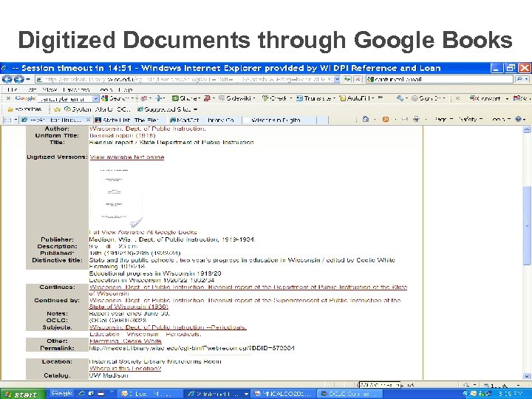Click Sign In on Google Toolbar
The width and height of the screenshot is (532, 399).
[428, 98]
